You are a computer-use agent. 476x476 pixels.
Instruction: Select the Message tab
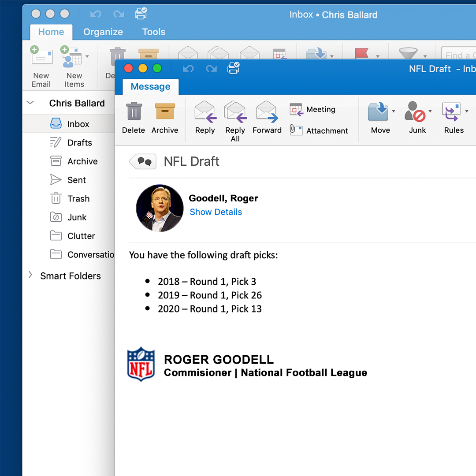151,87
